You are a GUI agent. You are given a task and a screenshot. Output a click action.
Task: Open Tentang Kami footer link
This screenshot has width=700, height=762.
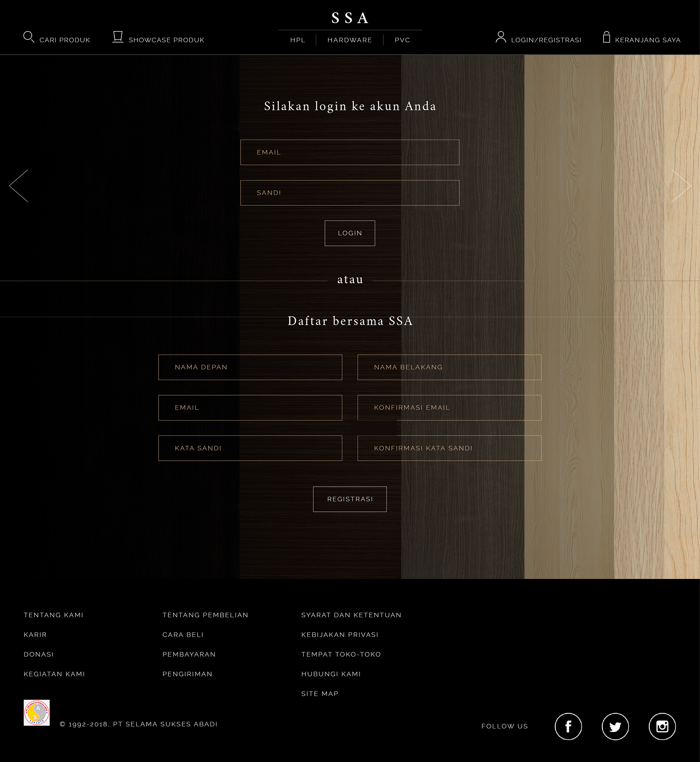coord(53,615)
